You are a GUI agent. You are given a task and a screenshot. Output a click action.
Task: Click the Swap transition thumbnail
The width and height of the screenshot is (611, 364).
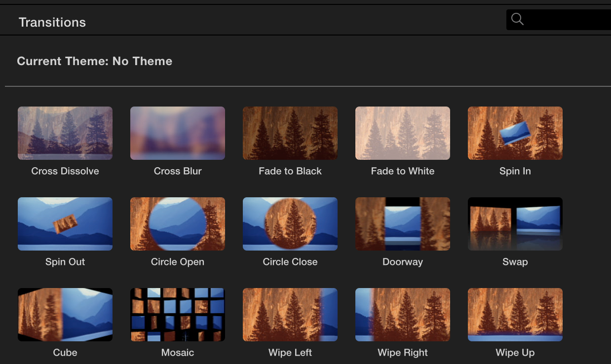pyautogui.click(x=515, y=224)
